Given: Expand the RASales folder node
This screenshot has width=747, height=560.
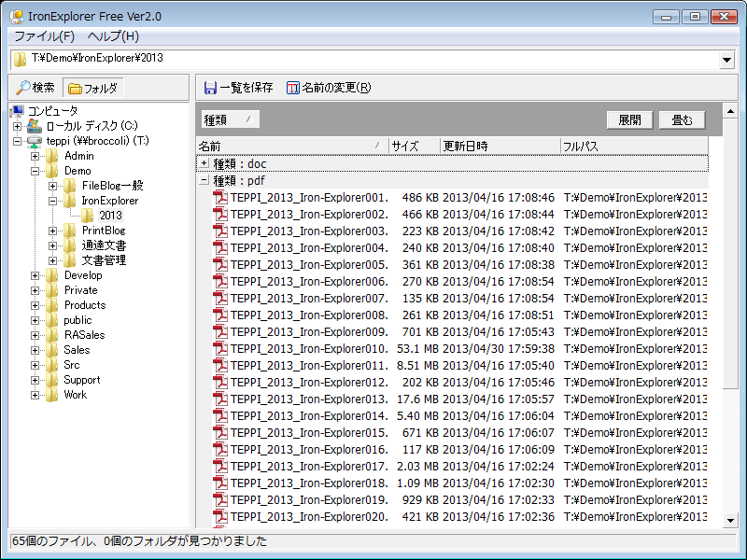Looking at the screenshot, I should pyautogui.click(x=35, y=335).
